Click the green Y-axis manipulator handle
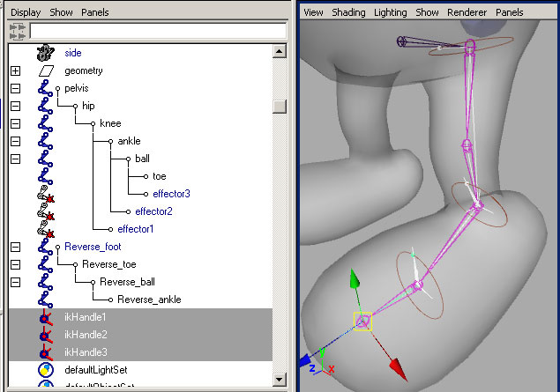 (354, 279)
